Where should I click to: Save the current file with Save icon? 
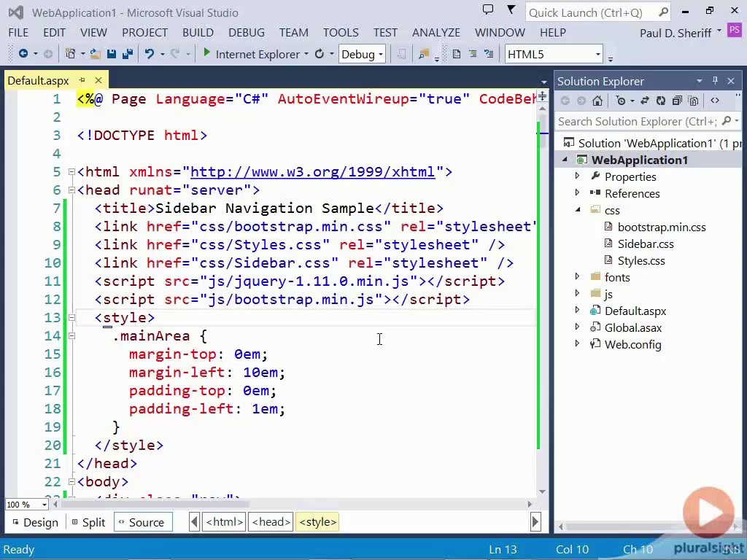(112, 54)
